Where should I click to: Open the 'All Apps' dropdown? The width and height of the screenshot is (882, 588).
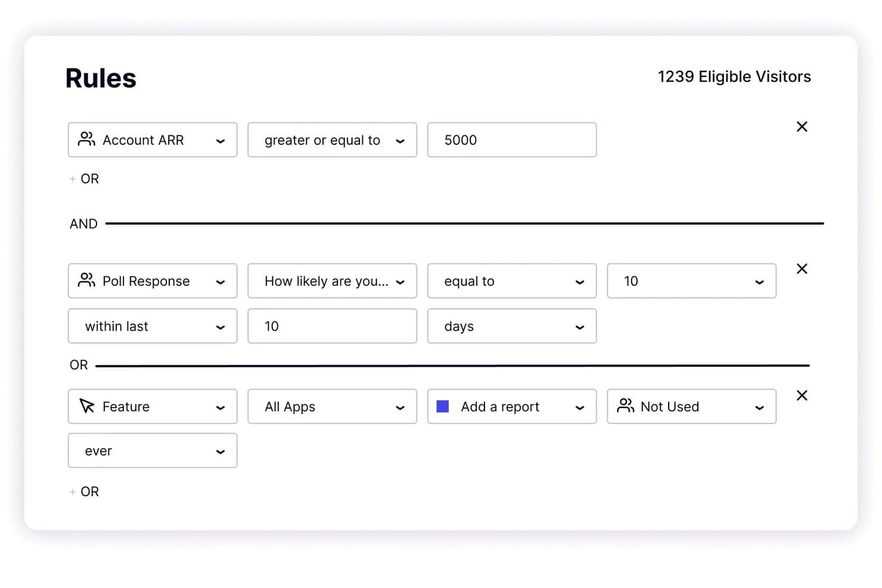coord(332,406)
